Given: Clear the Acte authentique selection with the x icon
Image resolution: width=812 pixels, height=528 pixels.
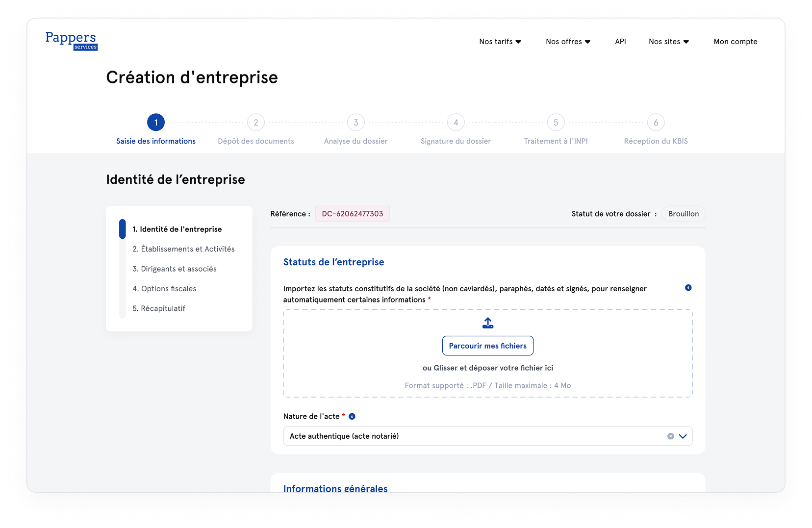Looking at the screenshot, I should [670, 436].
